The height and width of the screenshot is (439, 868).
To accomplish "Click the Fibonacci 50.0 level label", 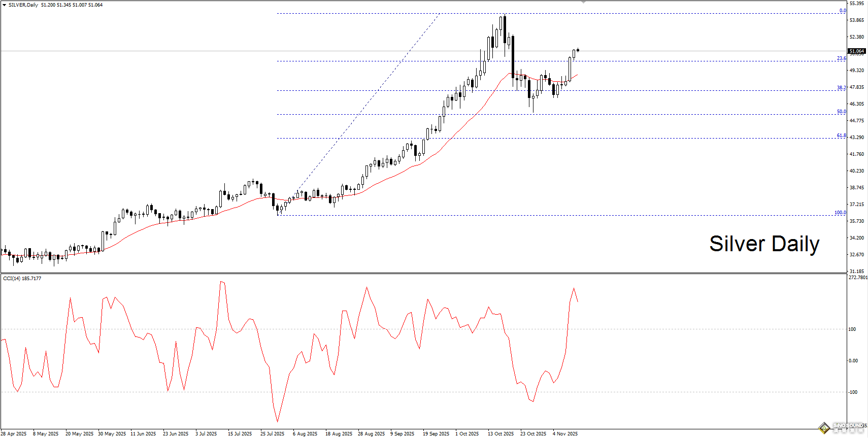I will 841,112.
